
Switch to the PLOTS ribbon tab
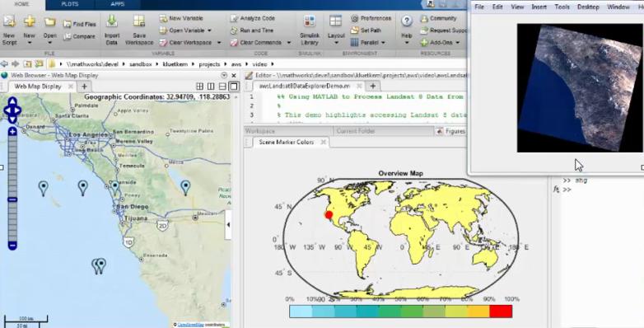tap(70, 4)
